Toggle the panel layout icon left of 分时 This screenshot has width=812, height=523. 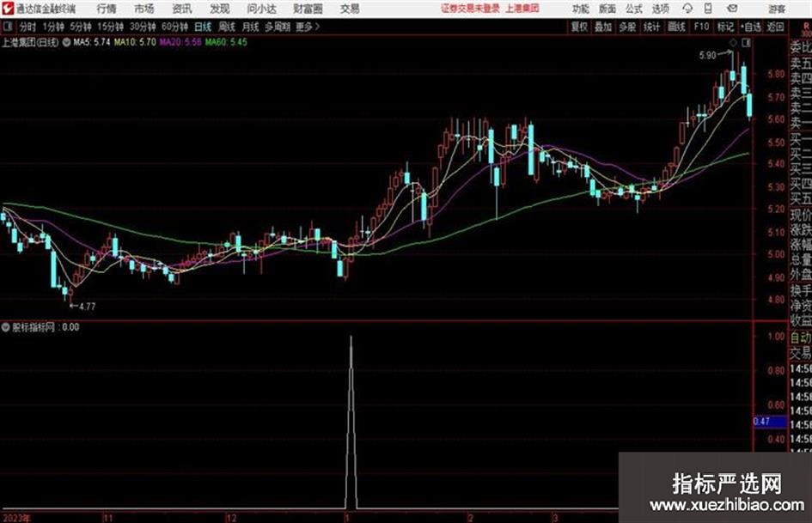(x=8, y=27)
